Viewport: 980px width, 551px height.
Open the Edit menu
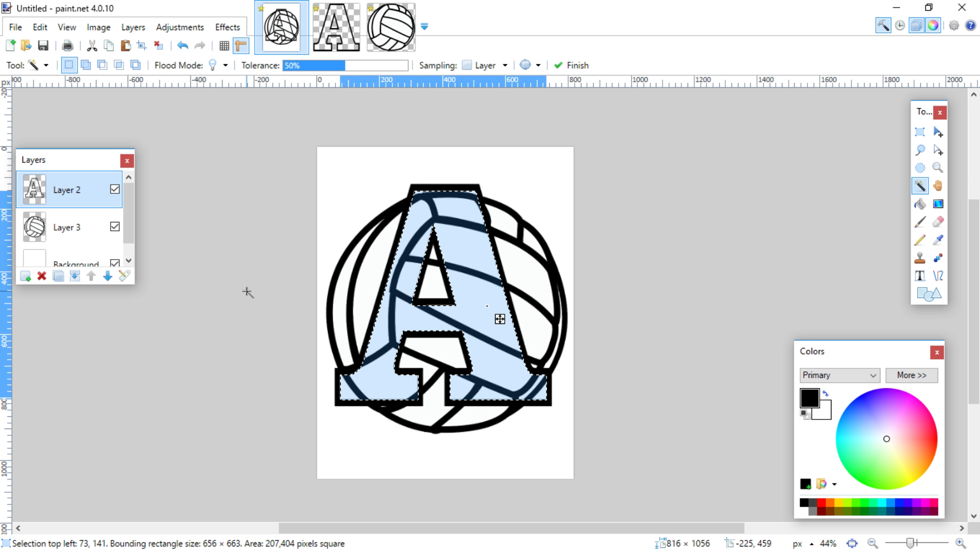[40, 27]
